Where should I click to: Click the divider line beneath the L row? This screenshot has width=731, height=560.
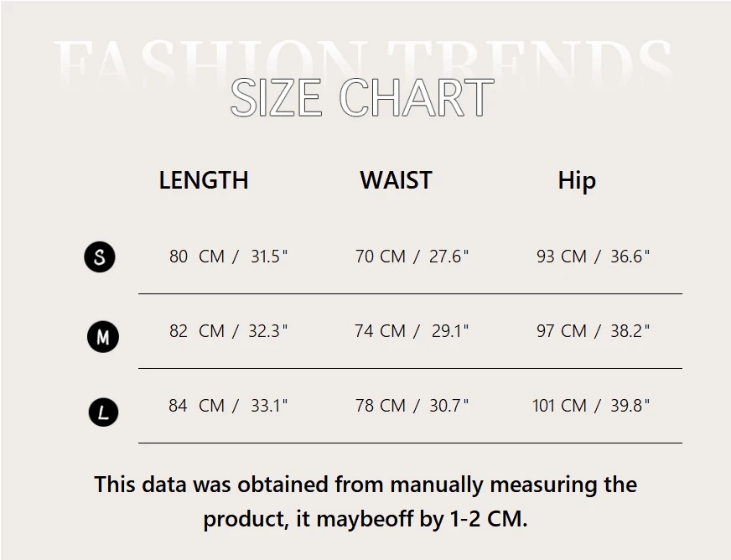pyautogui.click(x=410, y=443)
